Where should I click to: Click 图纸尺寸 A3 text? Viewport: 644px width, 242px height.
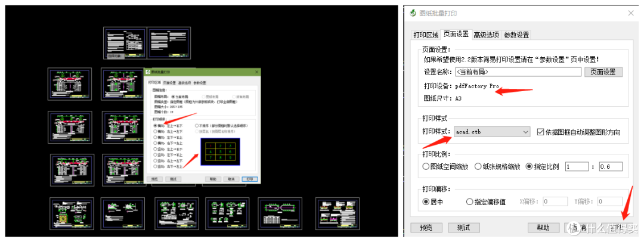pyautogui.click(x=442, y=98)
